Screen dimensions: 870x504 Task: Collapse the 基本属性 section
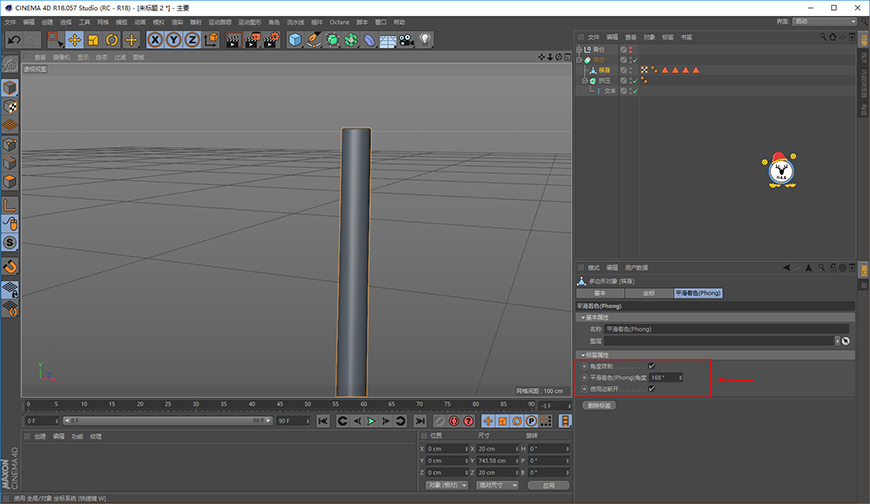(583, 317)
